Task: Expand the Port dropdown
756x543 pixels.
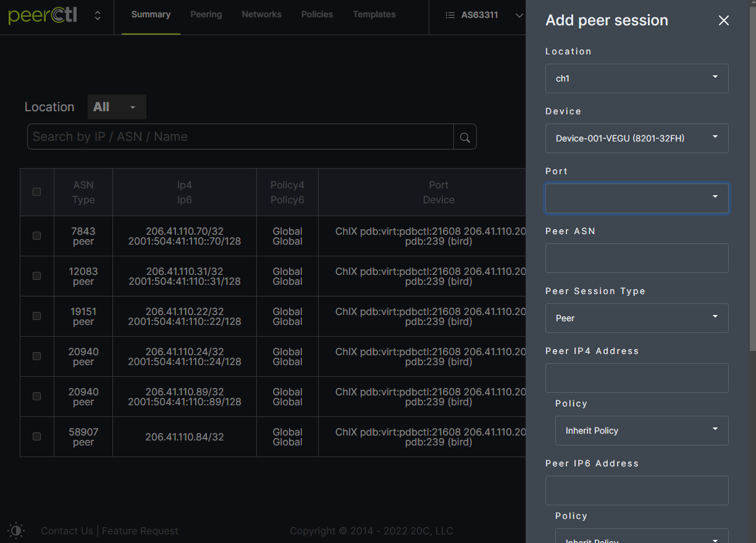Action: pyautogui.click(x=637, y=198)
